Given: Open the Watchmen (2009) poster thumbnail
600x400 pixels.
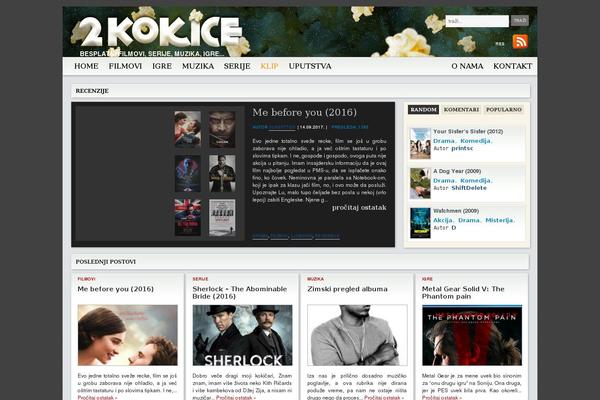Looking at the screenshot, I should 420,223.
